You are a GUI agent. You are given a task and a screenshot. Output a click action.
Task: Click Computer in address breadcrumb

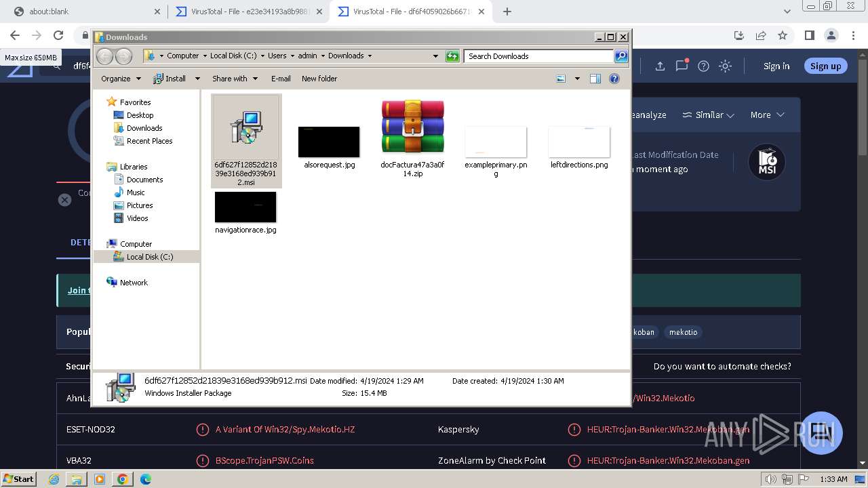tap(182, 56)
